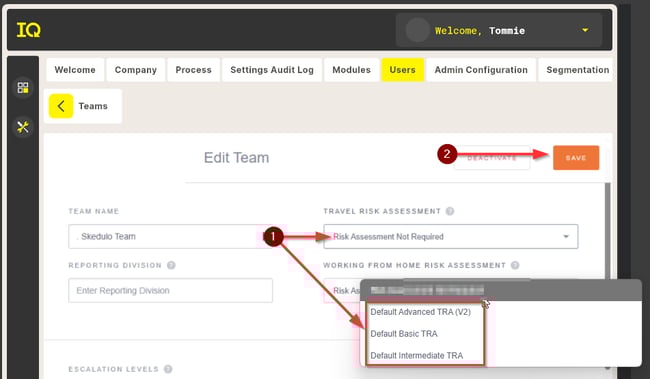
Task: Select the Users tab
Action: click(x=403, y=70)
